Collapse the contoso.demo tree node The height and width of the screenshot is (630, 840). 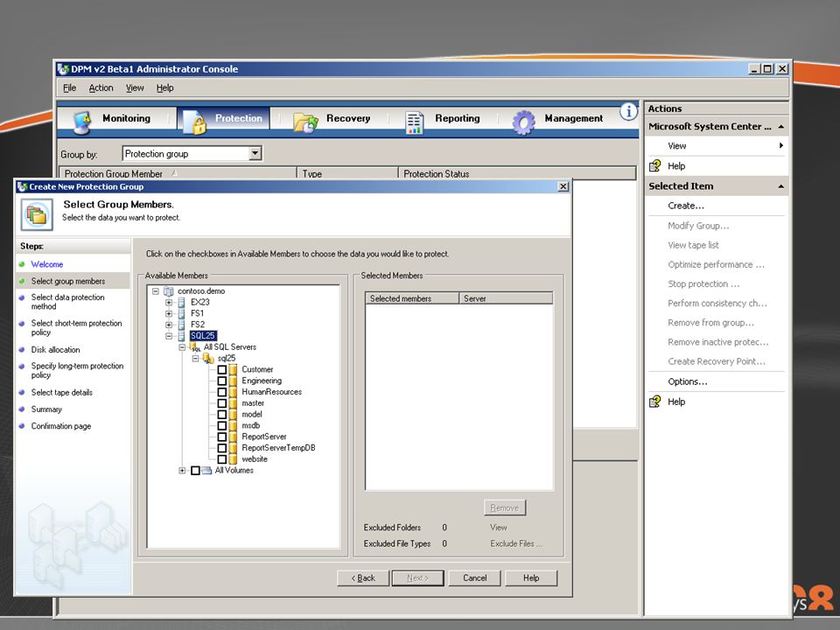[156, 291]
